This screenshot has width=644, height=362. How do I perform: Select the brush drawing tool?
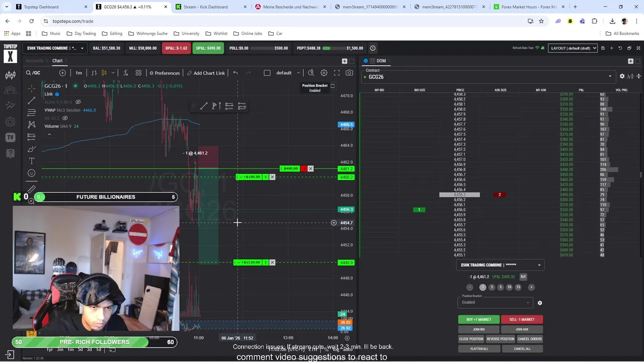pyautogui.click(x=32, y=149)
